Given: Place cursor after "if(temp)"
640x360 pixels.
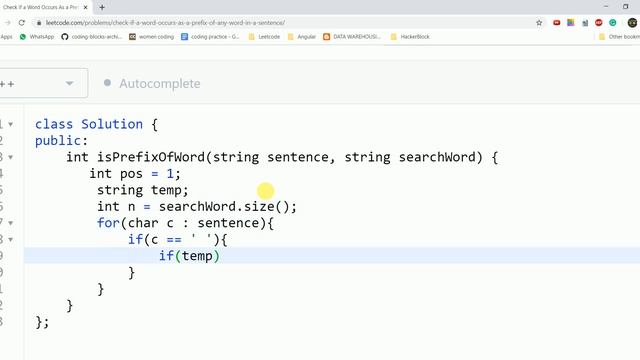Looking at the screenshot, I should point(221,256).
